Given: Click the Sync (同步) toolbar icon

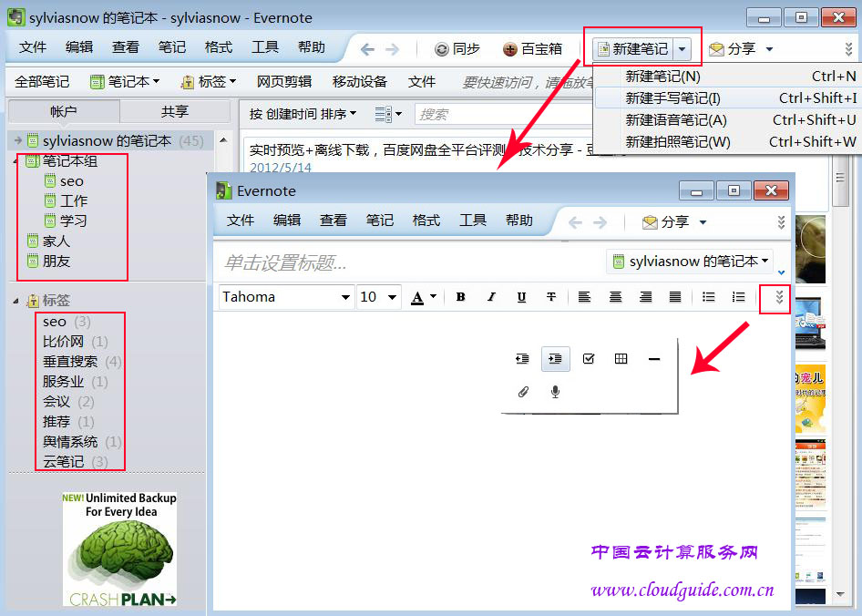Looking at the screenshot, I should click(441, 49).
